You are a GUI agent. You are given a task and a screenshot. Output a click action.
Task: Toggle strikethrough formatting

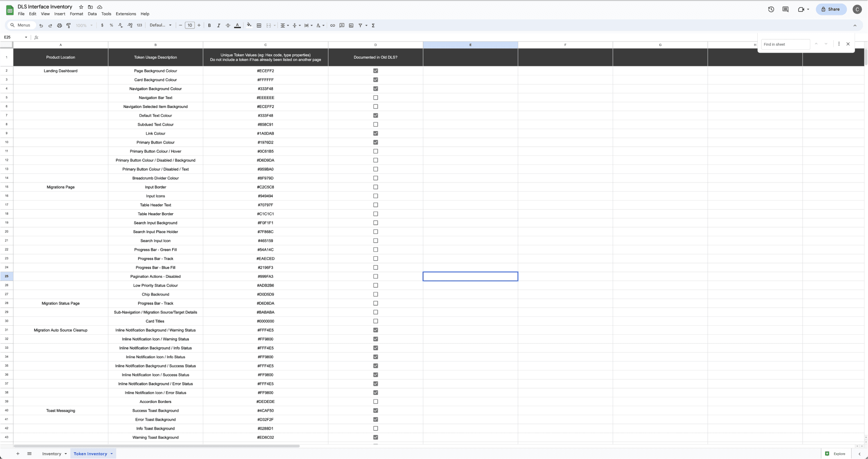tap(228, 26)
